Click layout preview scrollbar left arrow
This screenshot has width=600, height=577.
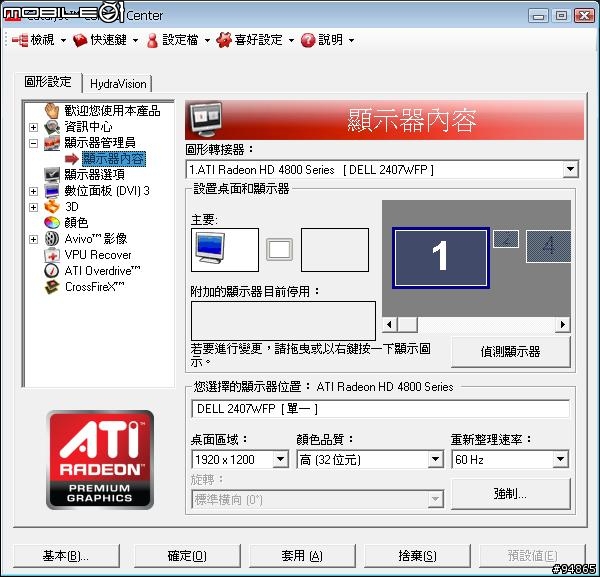(x=390, y=324)
